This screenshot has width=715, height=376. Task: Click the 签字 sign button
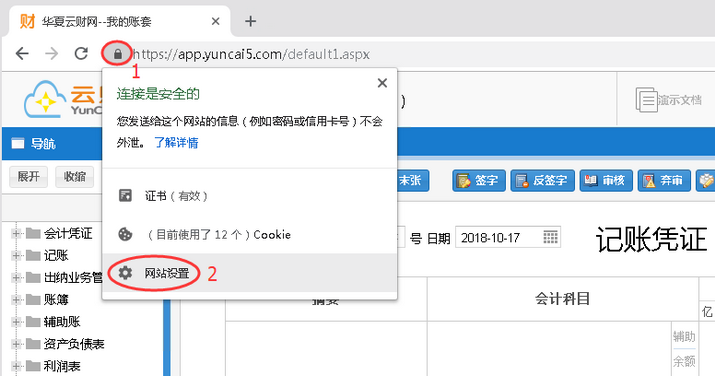click(x=479, y=180)
